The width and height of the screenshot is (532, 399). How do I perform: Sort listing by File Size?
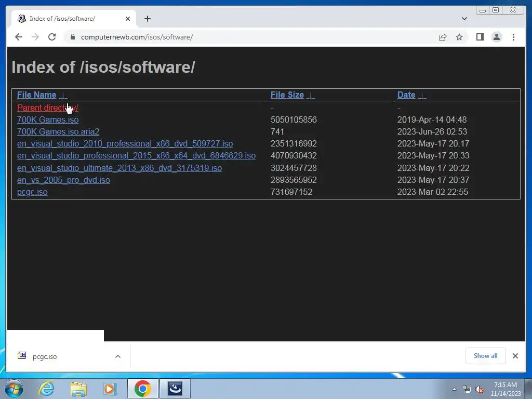click(287, 95)
